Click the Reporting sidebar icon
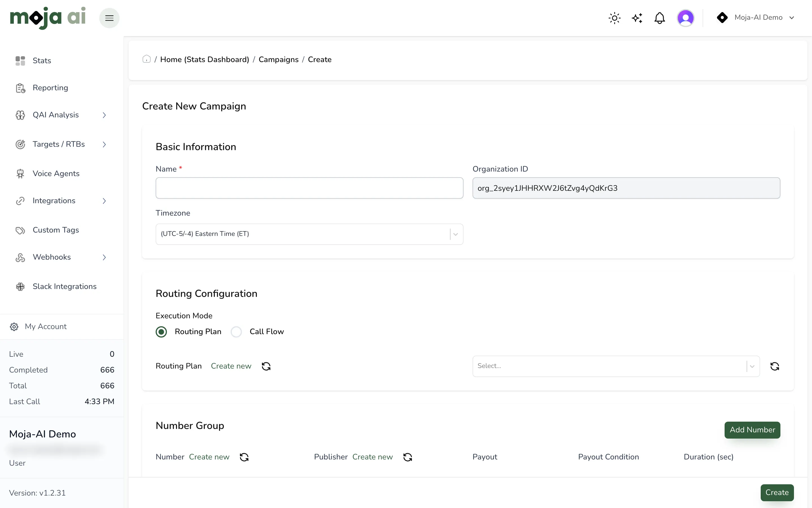The width and height of the screenshot is (812, 508). (20, 88)
